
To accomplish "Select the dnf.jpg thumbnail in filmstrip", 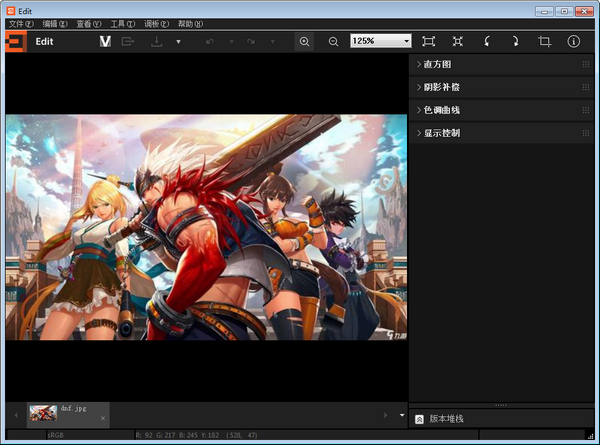I will (x=43, y=413).
